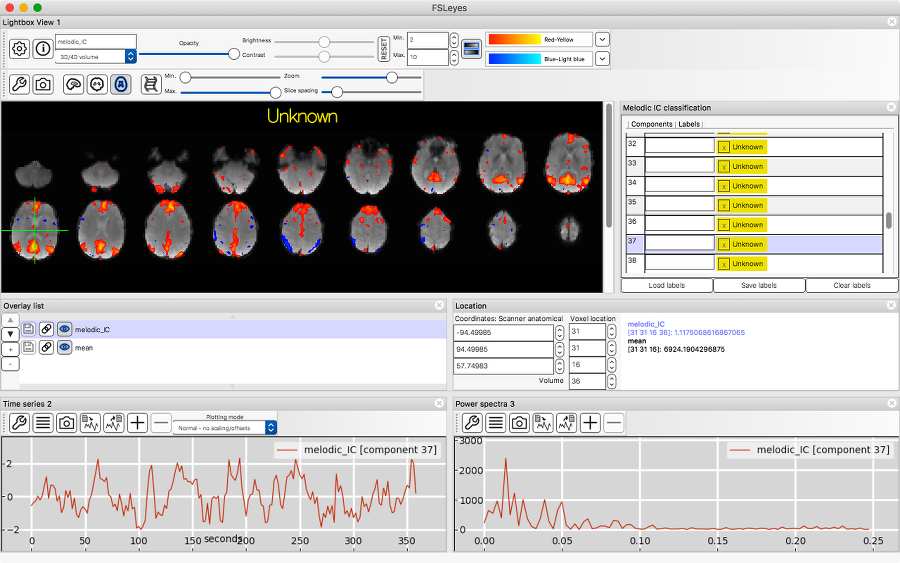Screen dimensions: 900x563
Task: Click the RESET brightness/contrast button
Action: pos(384,48)
